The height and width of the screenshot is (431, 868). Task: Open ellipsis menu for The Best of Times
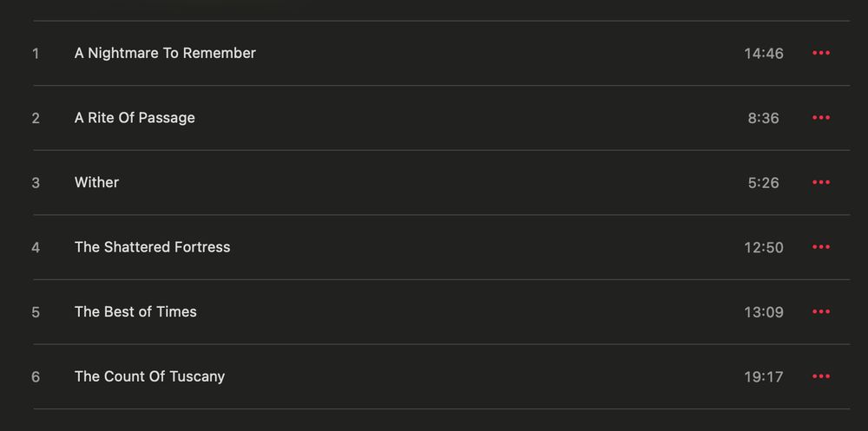coord(821,311)
